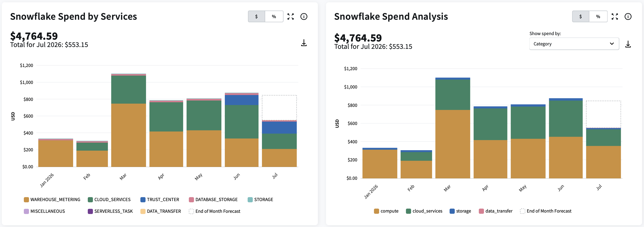
Task: Toggle TRUST_CENTER legend swatch
Action: click(143, 199)
